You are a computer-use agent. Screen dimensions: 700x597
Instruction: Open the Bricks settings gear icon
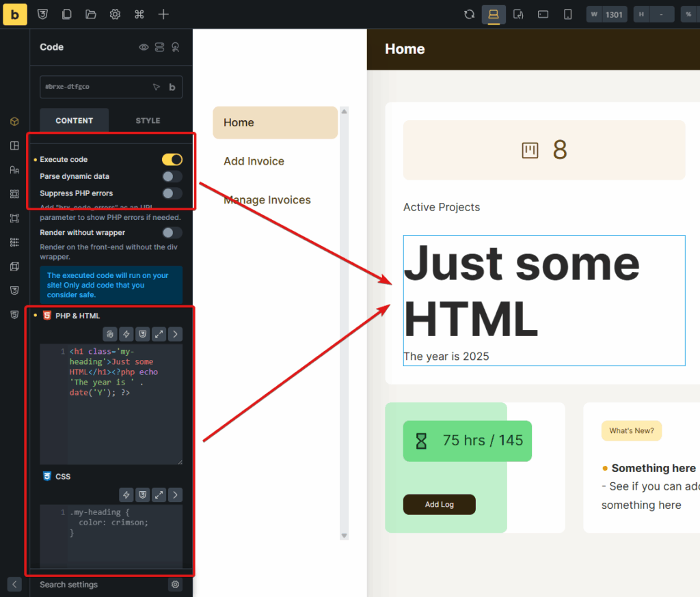coord(114,14)
